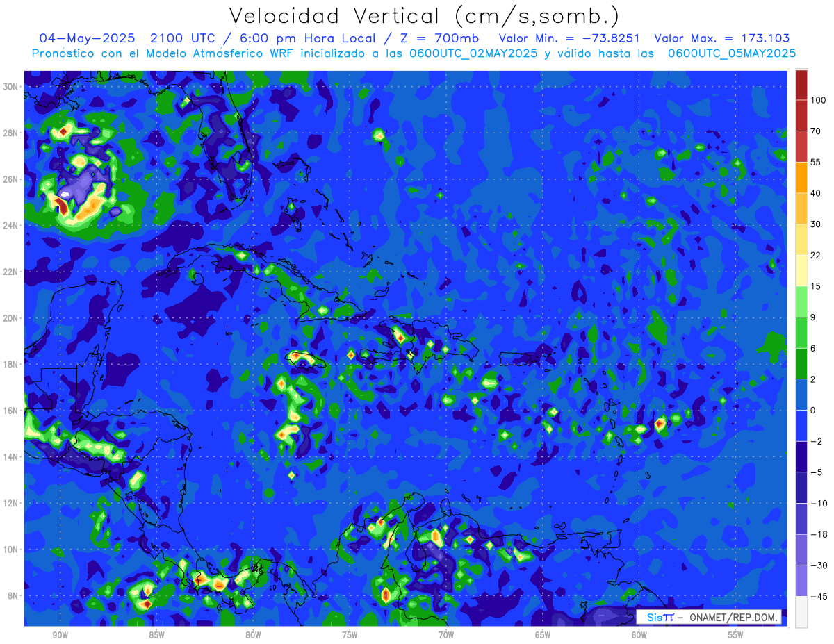Click the "SisTT" logo text

(660, 617)
